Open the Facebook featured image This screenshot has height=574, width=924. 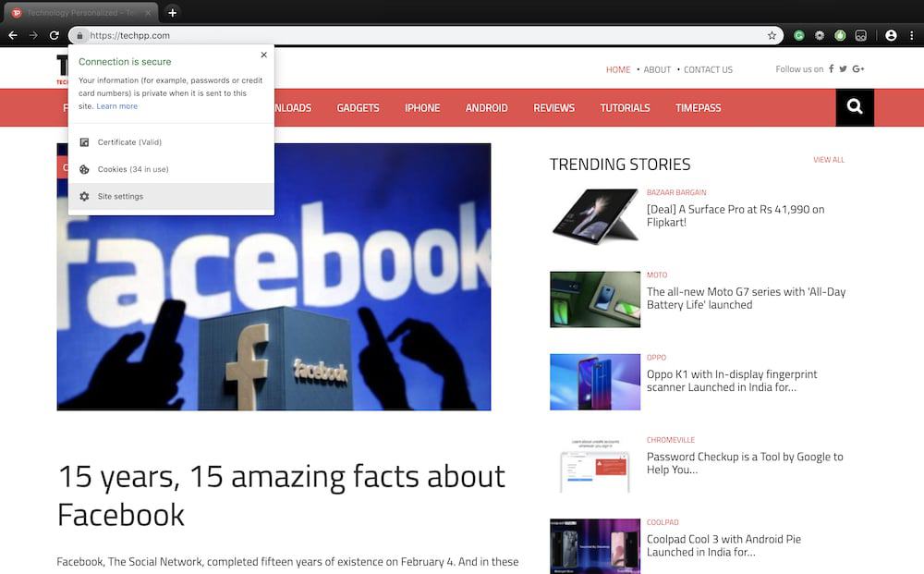[274, 277]
